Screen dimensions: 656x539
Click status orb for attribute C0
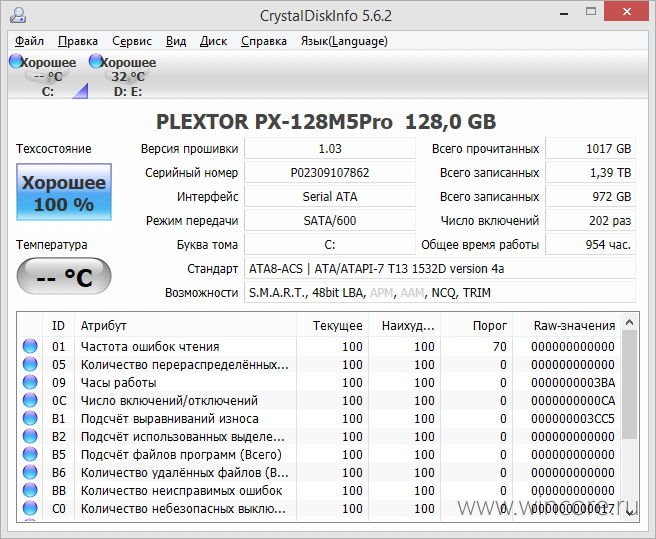pyautogui.click(x=30, y=508)
